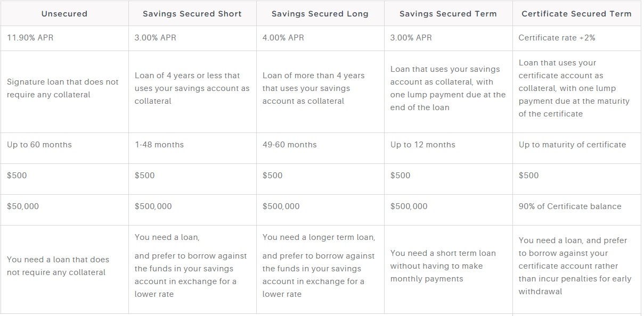This screenshot has height=316, width=644.
Task: Click the Loan of more than 4 years description
Action: (x=314, y=88)
